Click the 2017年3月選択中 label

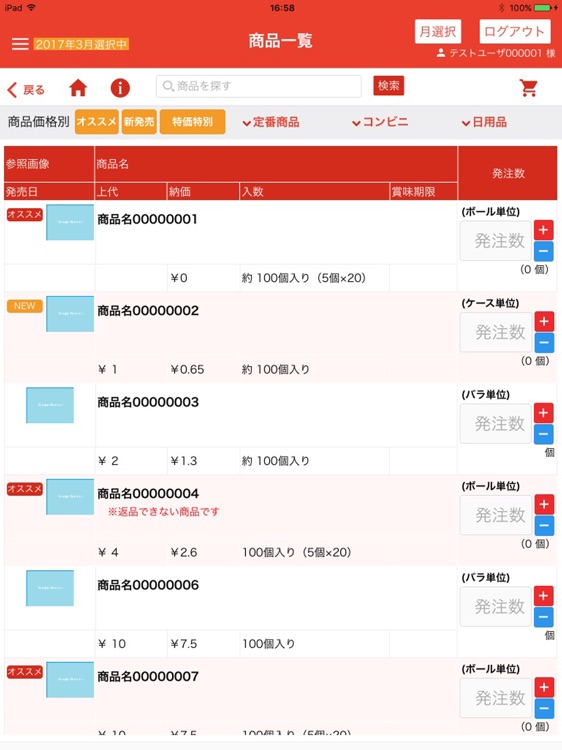(x=81, y=44)
